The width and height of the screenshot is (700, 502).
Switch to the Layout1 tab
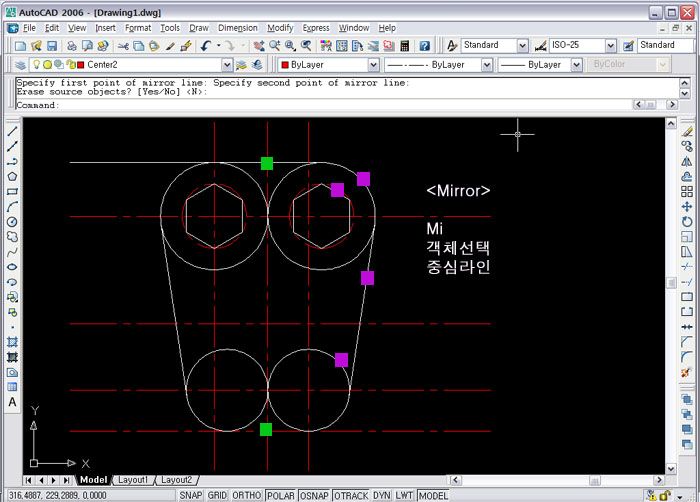coord(133,480)
